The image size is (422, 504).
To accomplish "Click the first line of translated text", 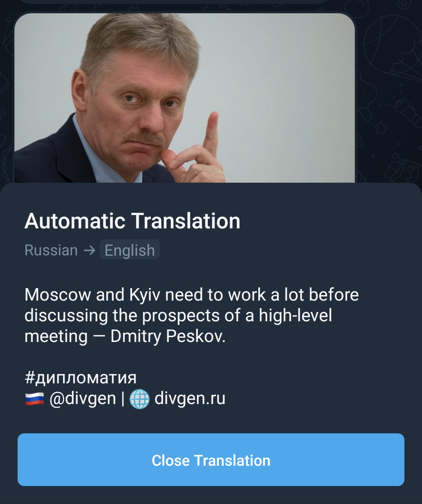I will (x=191, y=295).
